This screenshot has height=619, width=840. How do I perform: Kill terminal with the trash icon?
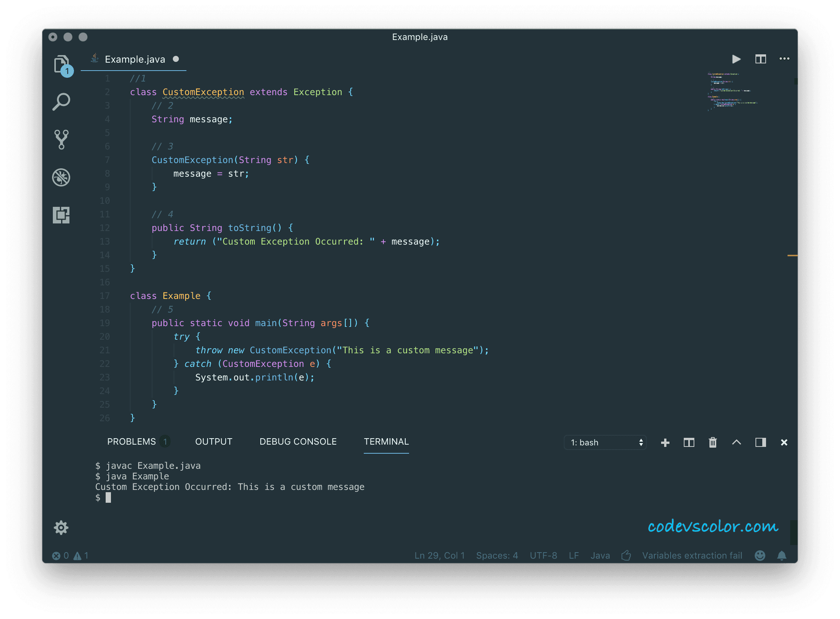[x=712, y=442]
